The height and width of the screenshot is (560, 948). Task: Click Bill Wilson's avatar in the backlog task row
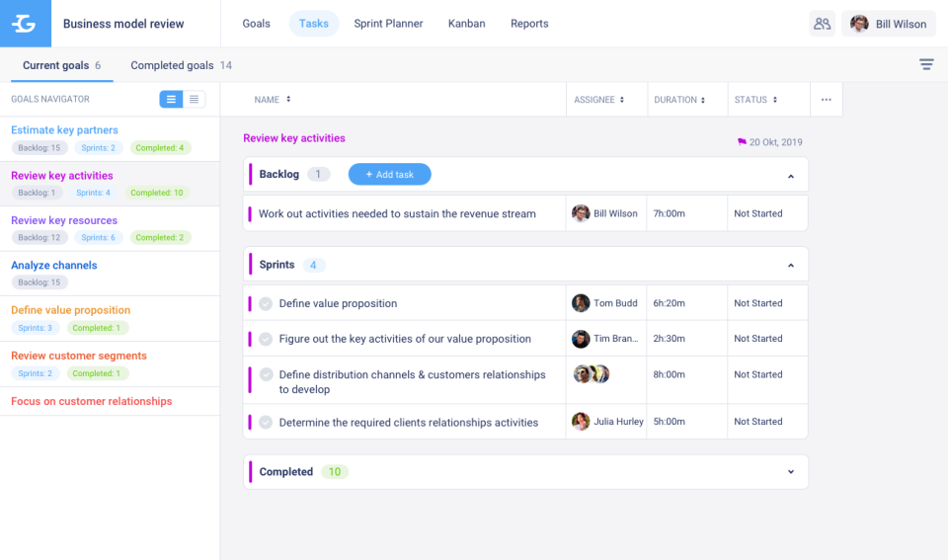[581, 213]
